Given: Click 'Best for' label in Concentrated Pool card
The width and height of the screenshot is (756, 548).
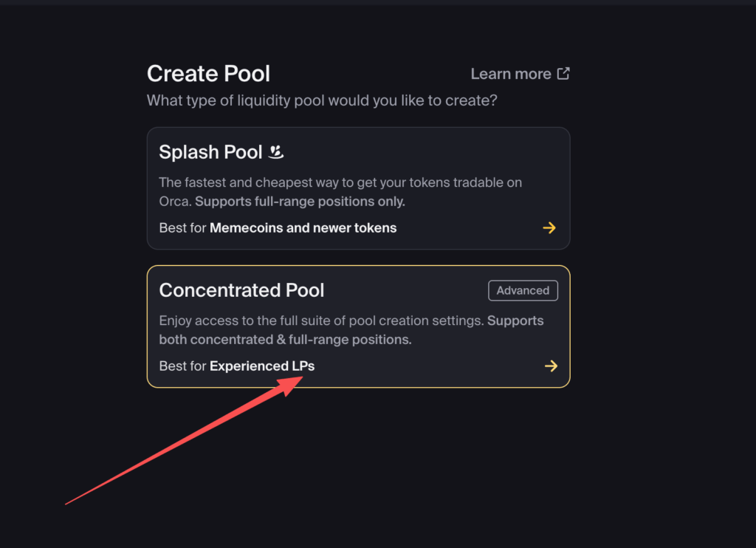Looking at the screenshot, I should tap(182, 366).
